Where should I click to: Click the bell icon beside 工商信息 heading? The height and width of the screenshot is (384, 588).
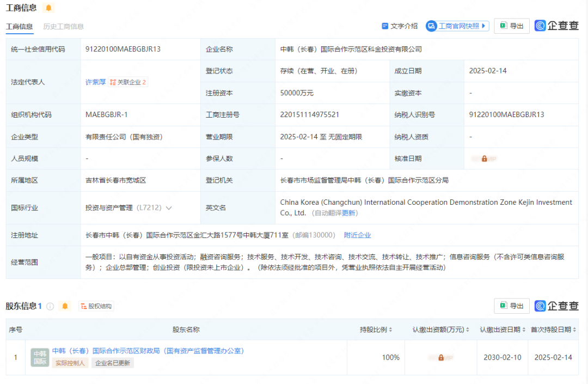point(48,8)
